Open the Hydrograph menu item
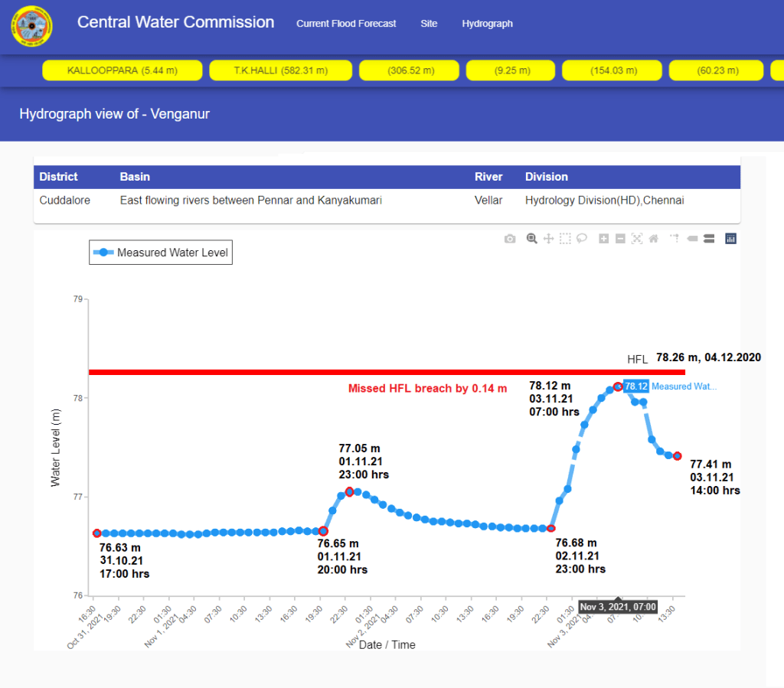 point(487,24)
